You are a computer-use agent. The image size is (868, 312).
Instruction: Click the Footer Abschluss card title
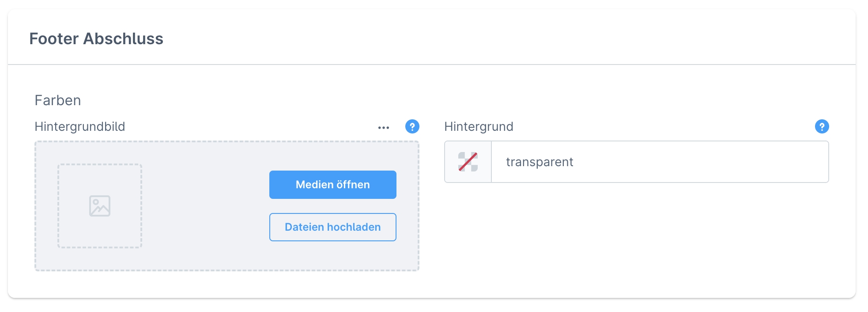(x=96, y=39)
